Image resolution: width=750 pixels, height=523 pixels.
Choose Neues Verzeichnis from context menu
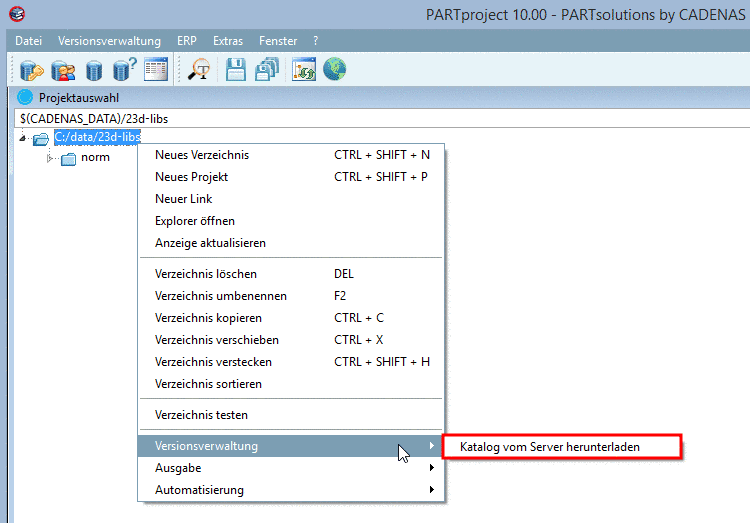pyautogui.click(x=291, y=155)
